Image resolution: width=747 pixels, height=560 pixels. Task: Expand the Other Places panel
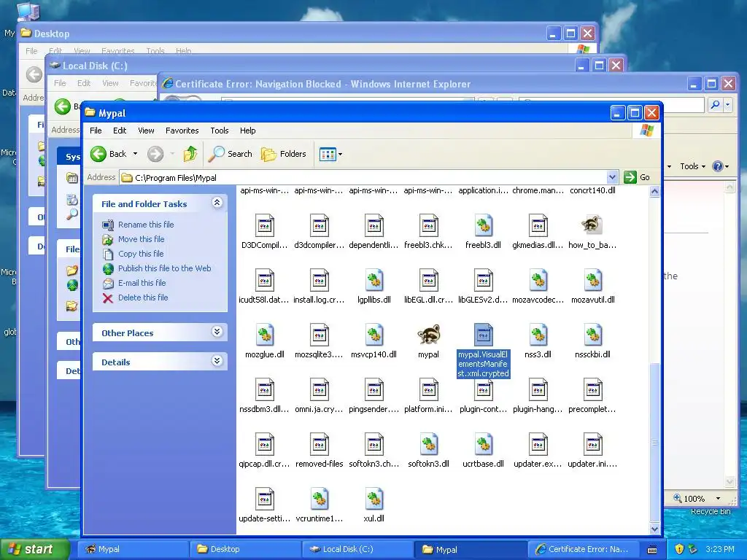[x=217, y=332]
